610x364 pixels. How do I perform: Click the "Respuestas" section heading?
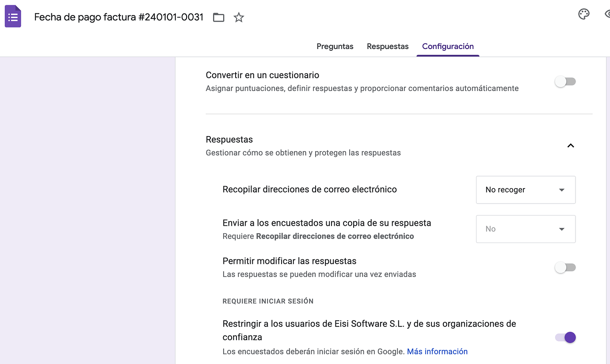(229, 139)
